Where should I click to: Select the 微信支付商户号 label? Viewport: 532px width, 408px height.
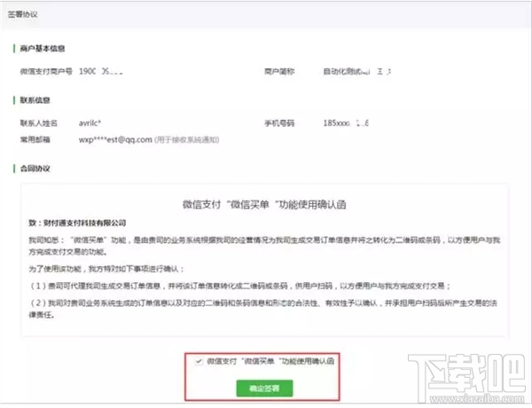pos(46,71)
